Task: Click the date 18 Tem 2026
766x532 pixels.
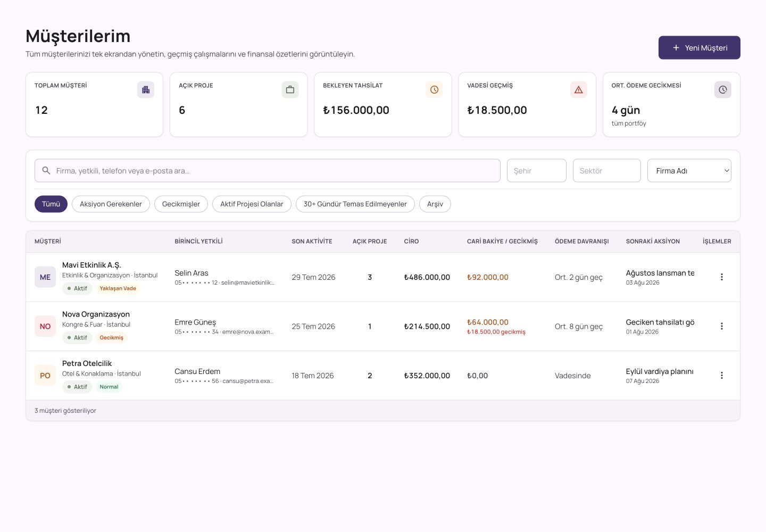Action: [313, 376]
